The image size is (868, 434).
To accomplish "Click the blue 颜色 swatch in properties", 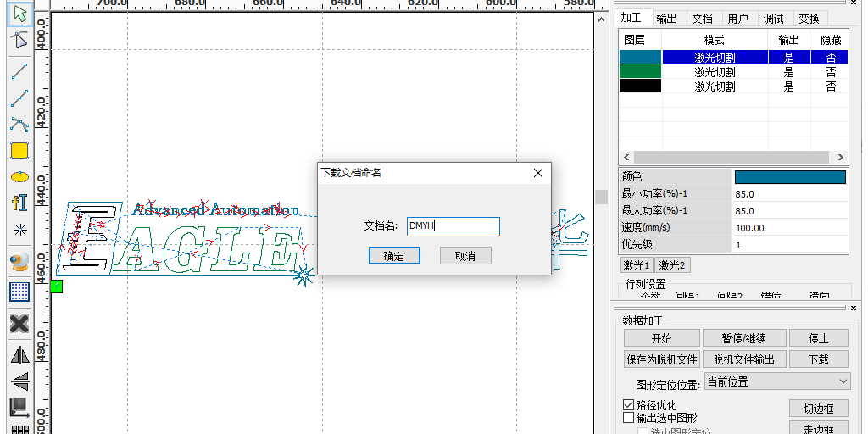I will tap(790, 177).
